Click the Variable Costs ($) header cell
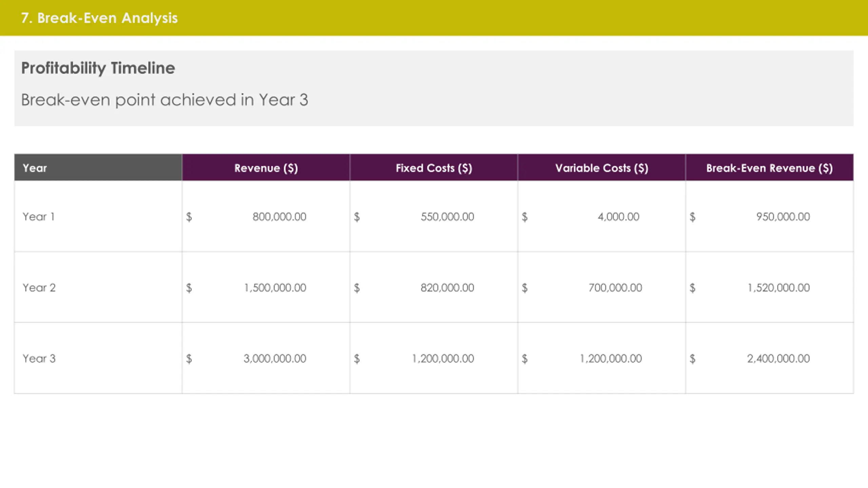The height and width of the screenshot is (488, 868). (601, 168)
